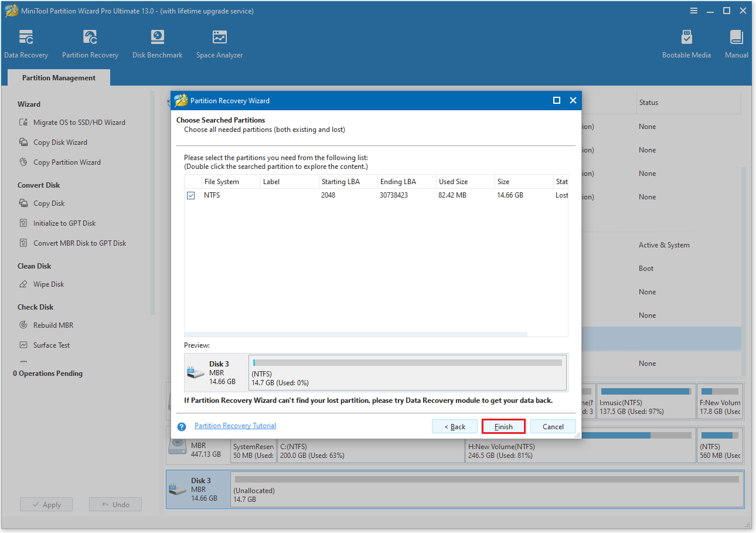
Task: Click the 0 Operations Pending label
Action: [x=47, y=374]
